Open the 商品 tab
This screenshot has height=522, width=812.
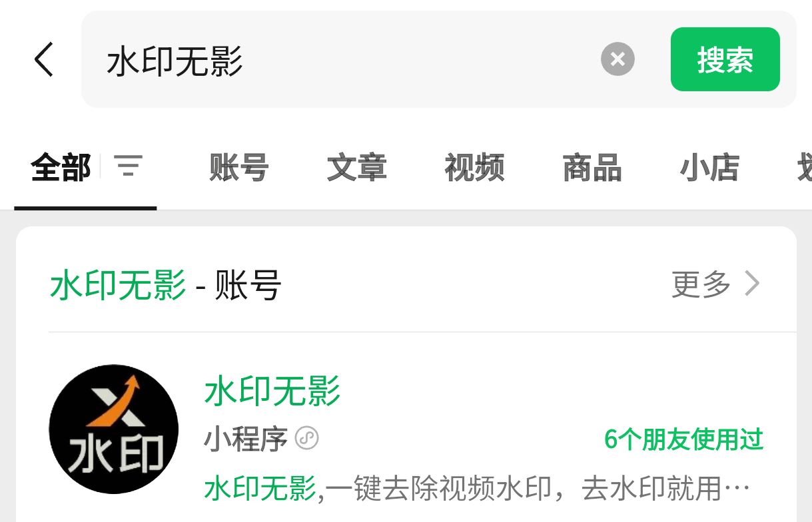pos(592,167)
